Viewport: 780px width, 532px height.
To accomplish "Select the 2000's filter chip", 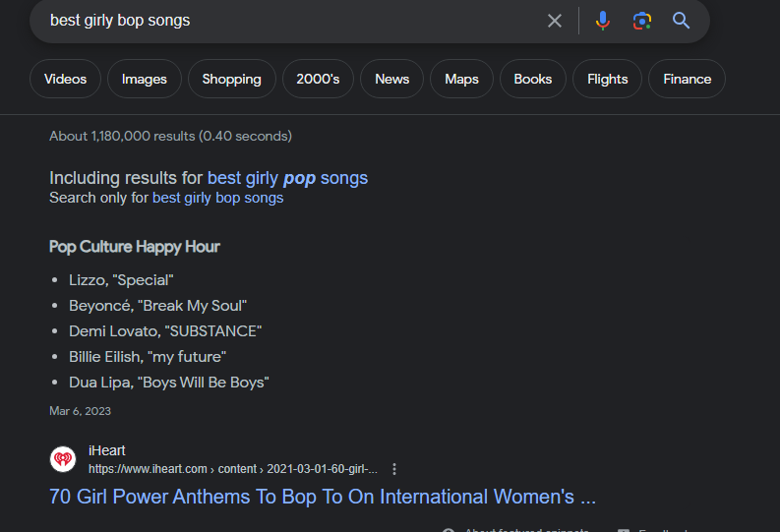I will pos(318,79).
